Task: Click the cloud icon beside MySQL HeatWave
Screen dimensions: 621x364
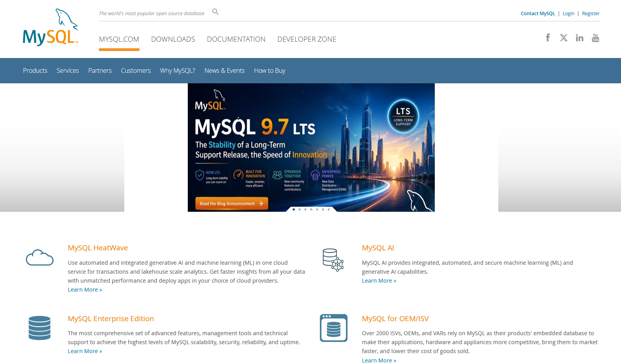Action: coord(40,257)
